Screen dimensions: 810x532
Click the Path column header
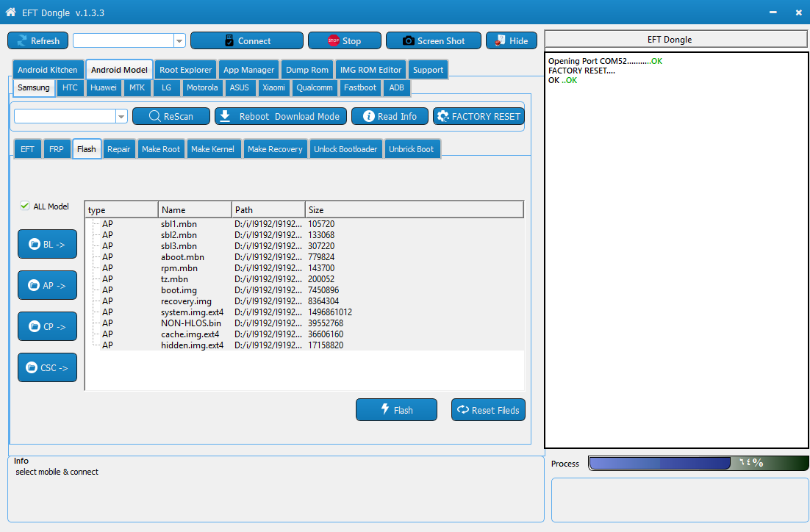268,209
